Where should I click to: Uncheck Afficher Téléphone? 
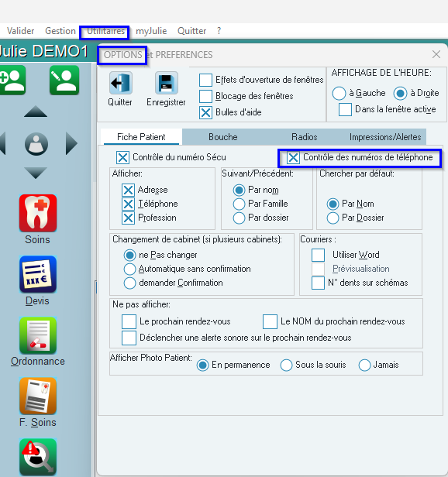[x=128, y=204]
